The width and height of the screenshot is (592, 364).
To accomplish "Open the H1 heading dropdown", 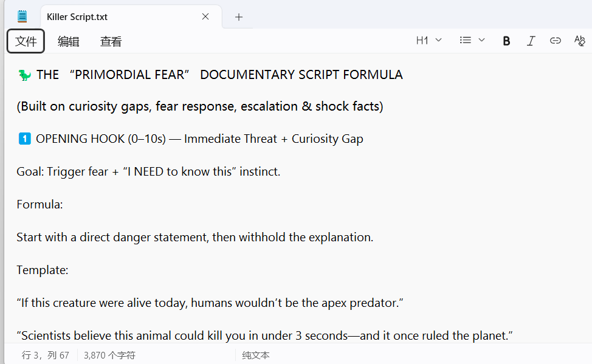I will tap(429, 41).
